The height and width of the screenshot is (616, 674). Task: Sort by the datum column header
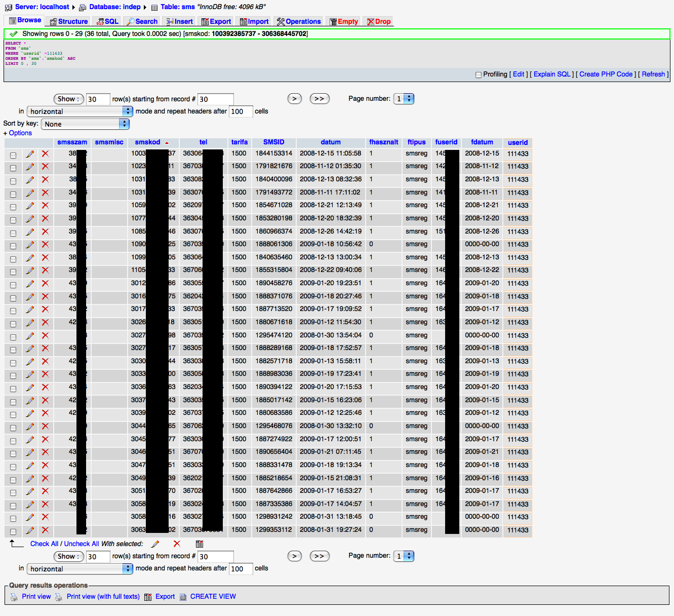[330, 142]
